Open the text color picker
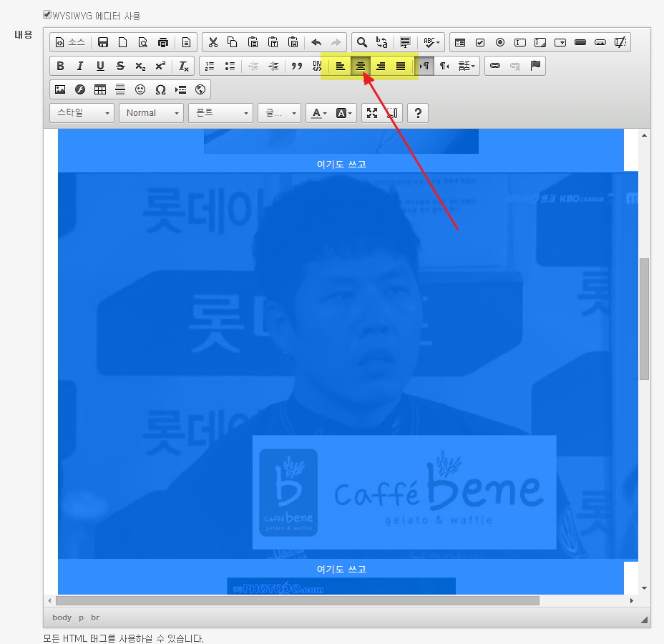The height and width of the screenshot is (644, 664). click(317, 113)
